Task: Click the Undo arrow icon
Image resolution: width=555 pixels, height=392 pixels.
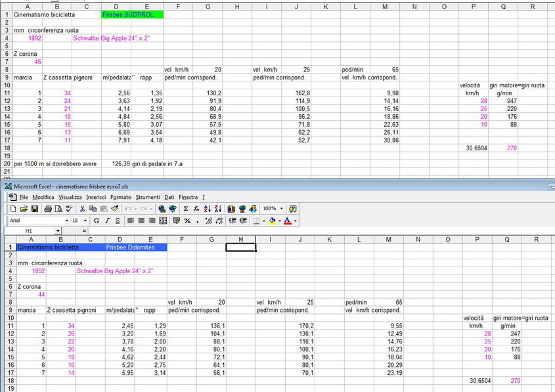Action: (128, 209)
